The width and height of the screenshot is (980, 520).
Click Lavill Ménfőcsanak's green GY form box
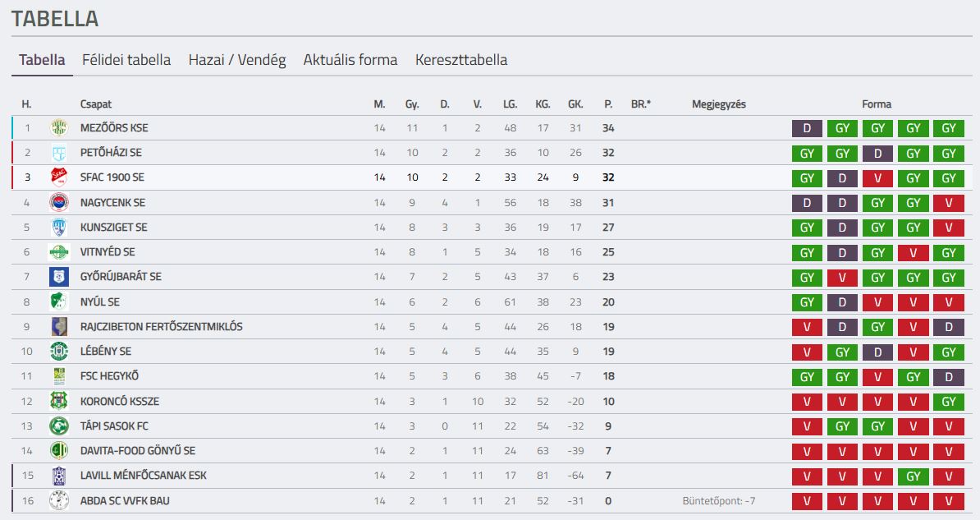tap(914, 476)
